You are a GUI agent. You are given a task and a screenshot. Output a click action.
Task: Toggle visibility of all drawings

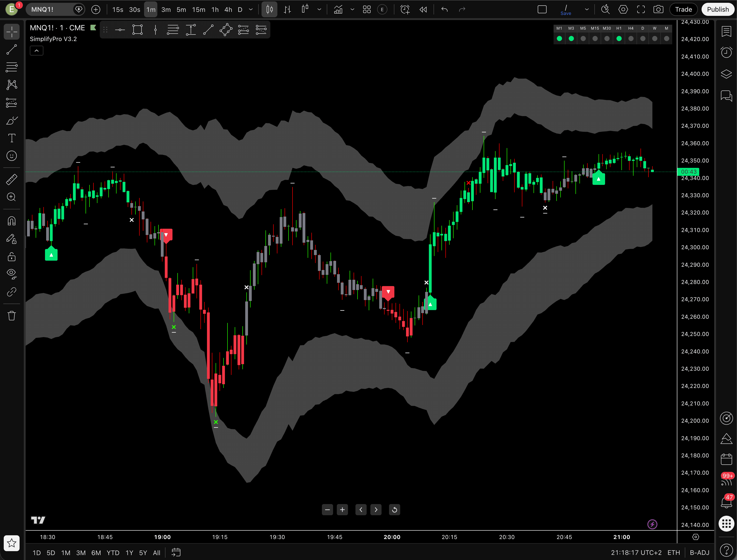pyautogui.click(x=12, y=274)
